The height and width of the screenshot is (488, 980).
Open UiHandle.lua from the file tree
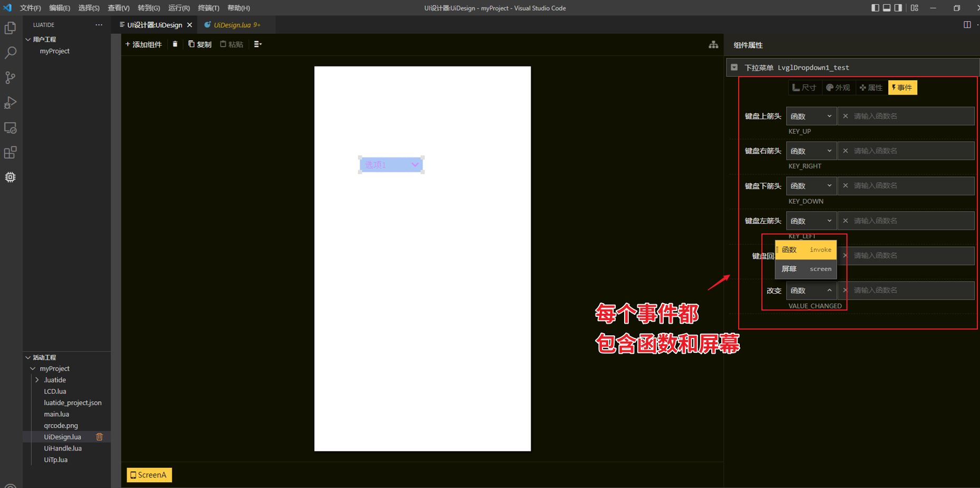[x=62, y=448]
